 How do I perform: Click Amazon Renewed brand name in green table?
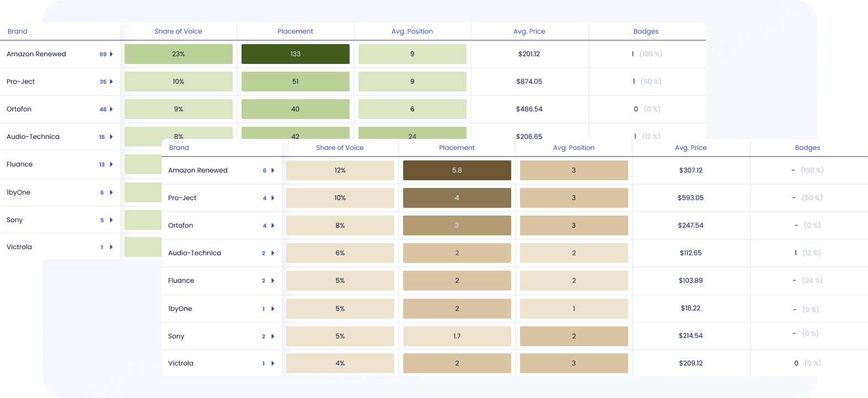click(36, 54)
